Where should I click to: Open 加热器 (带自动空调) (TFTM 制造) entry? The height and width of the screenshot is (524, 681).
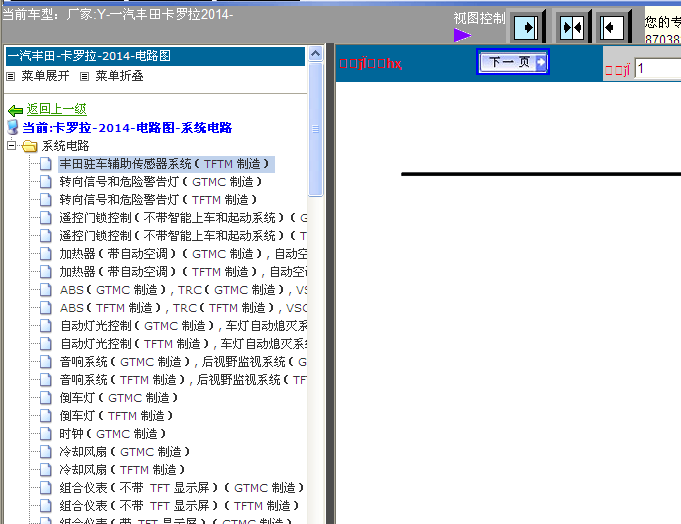183,272
